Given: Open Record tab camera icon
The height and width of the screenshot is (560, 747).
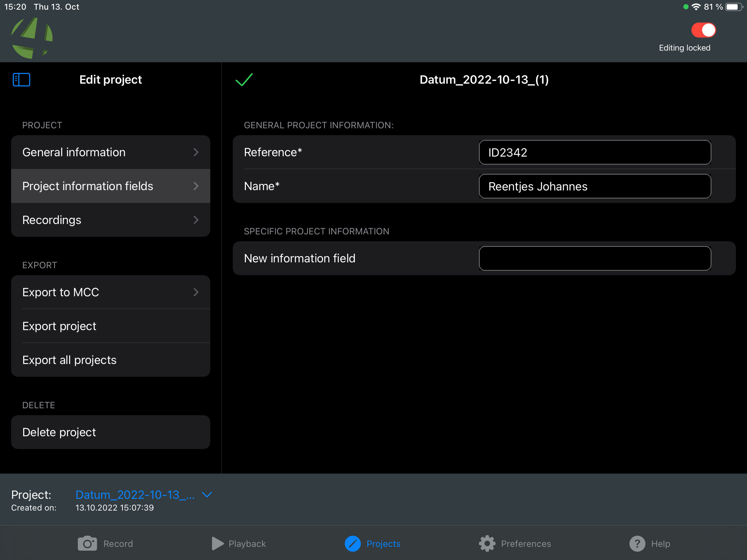Looking at the screenshot, I should pos(87,543).
